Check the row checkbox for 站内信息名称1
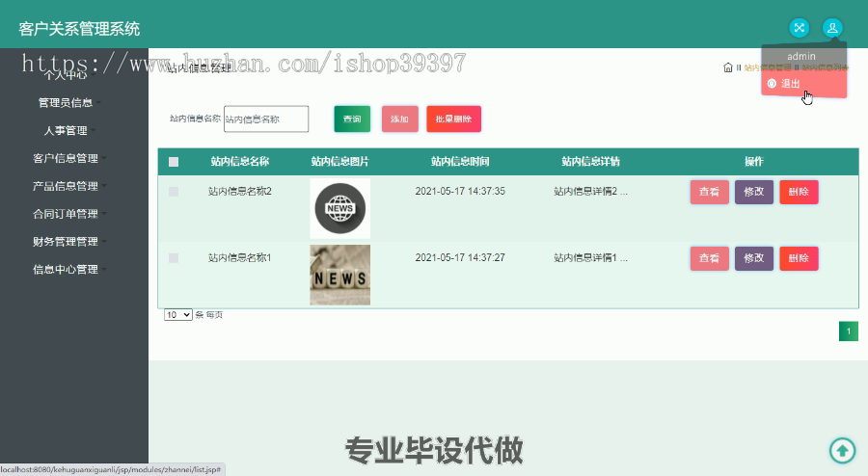Screen dimensions: 868x476 point(174,258)
